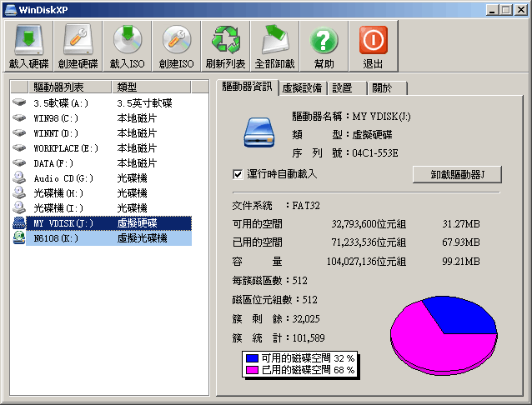Click the 67.93MB value
This screenshot has width=532, height=405.
[x=461, y=242]
